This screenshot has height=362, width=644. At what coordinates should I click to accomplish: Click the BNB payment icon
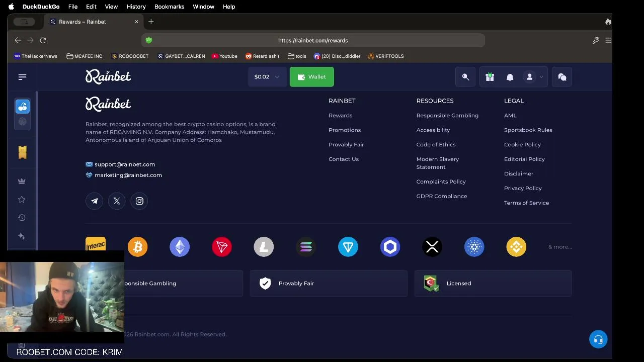[x=516, y=247]
